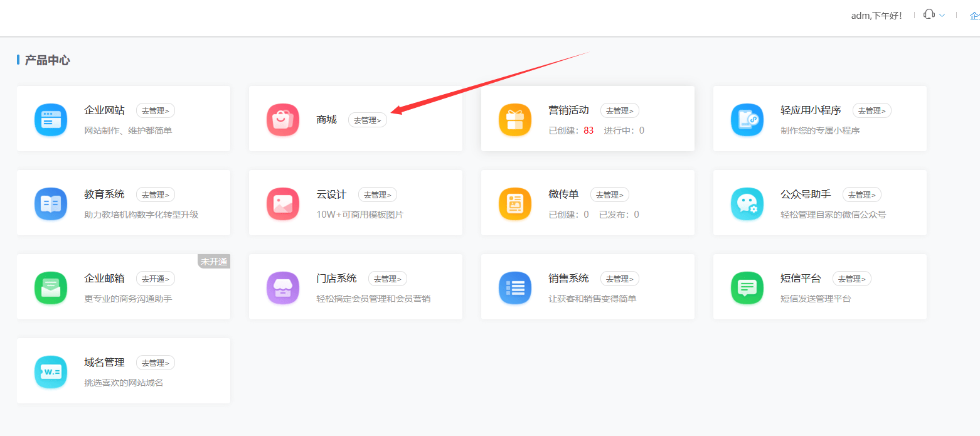Click 去管理 button for 云设计
980x436 pixels.
coord(378,194)
